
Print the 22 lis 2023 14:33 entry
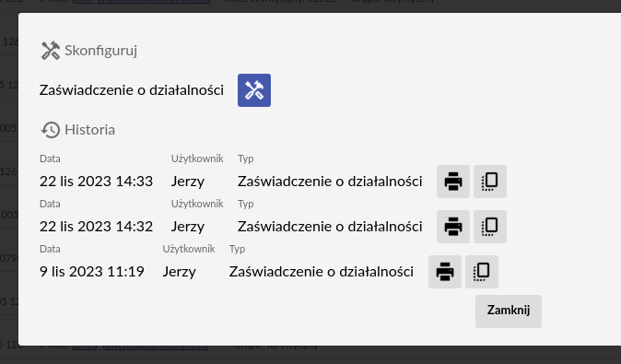coord(453,182)
